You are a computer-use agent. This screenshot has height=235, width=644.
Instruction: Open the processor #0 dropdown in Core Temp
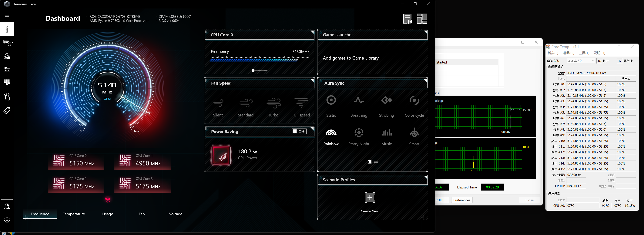581,61
